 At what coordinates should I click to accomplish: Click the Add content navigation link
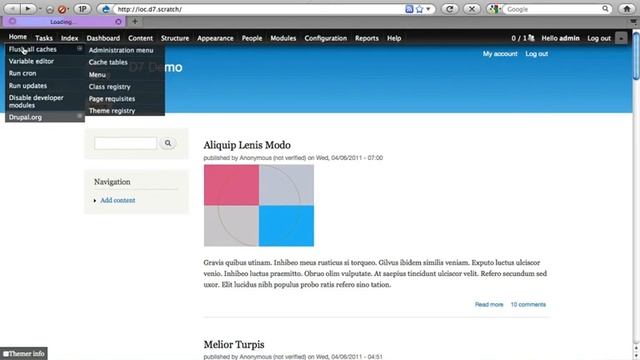(x=118, y=200)
